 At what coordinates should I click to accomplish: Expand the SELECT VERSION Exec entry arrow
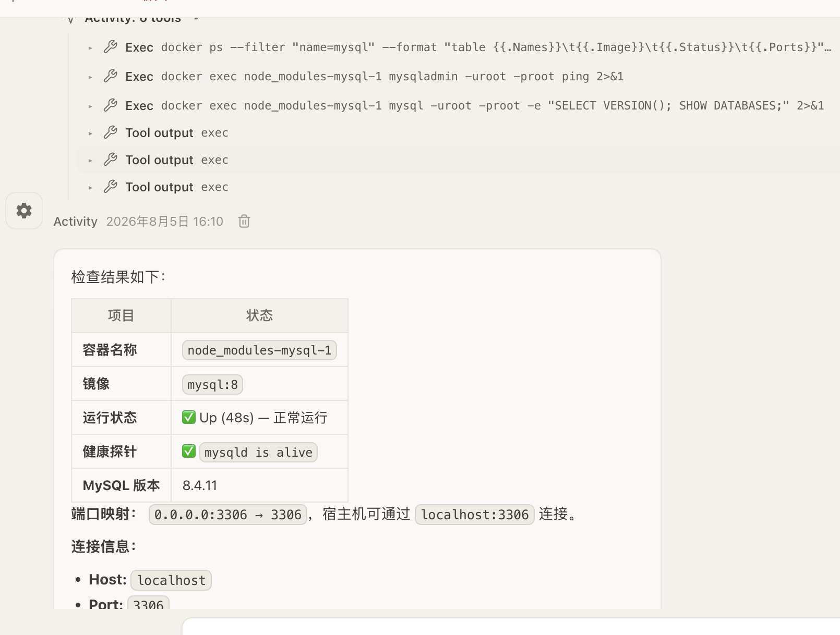click(x=90, y=106)
